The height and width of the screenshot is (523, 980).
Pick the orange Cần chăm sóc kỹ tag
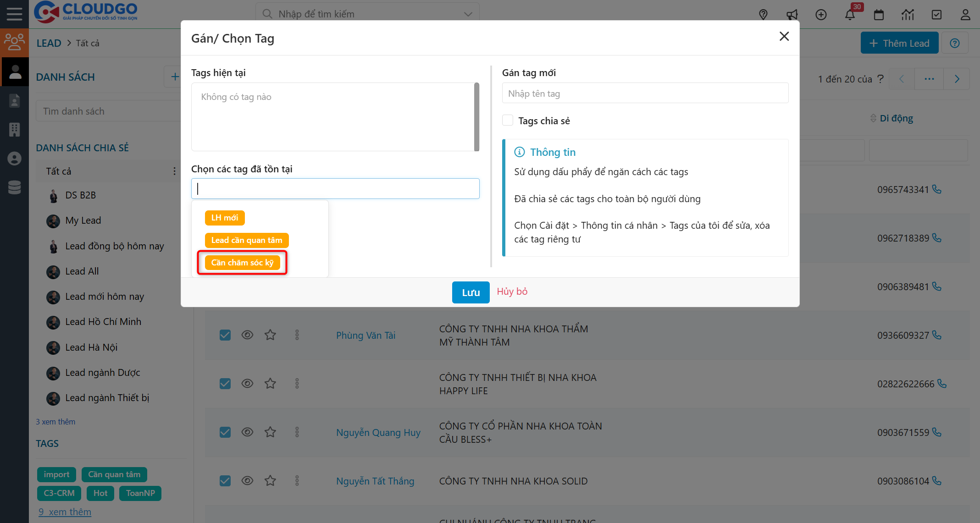[242, 263]
